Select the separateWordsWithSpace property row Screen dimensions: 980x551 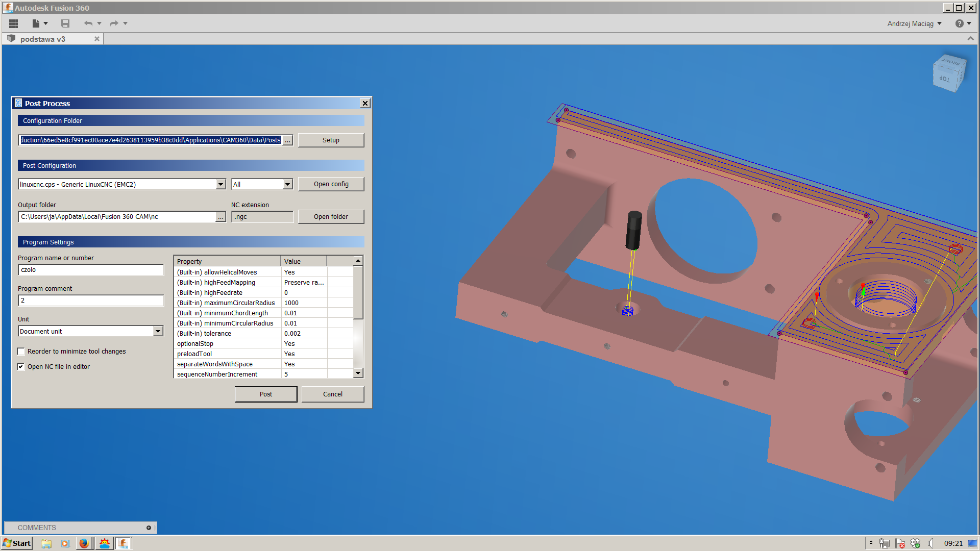(263, 364)
